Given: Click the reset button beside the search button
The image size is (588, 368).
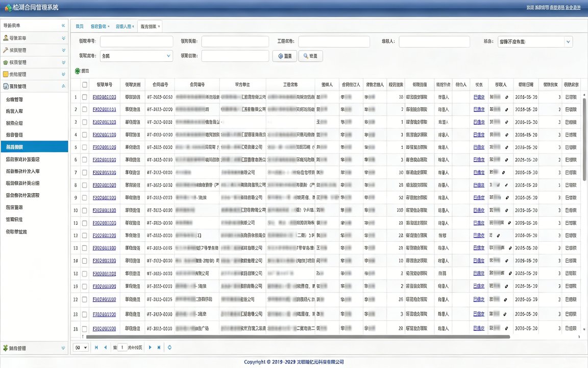Looking at the screenshot, I should pos(285,56).
